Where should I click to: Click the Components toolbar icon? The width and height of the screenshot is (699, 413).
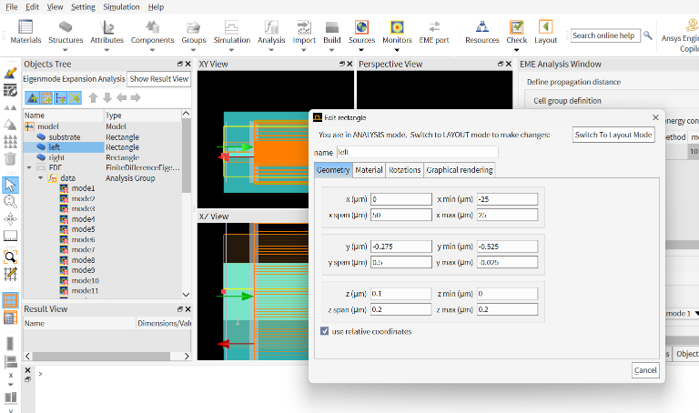152,27
